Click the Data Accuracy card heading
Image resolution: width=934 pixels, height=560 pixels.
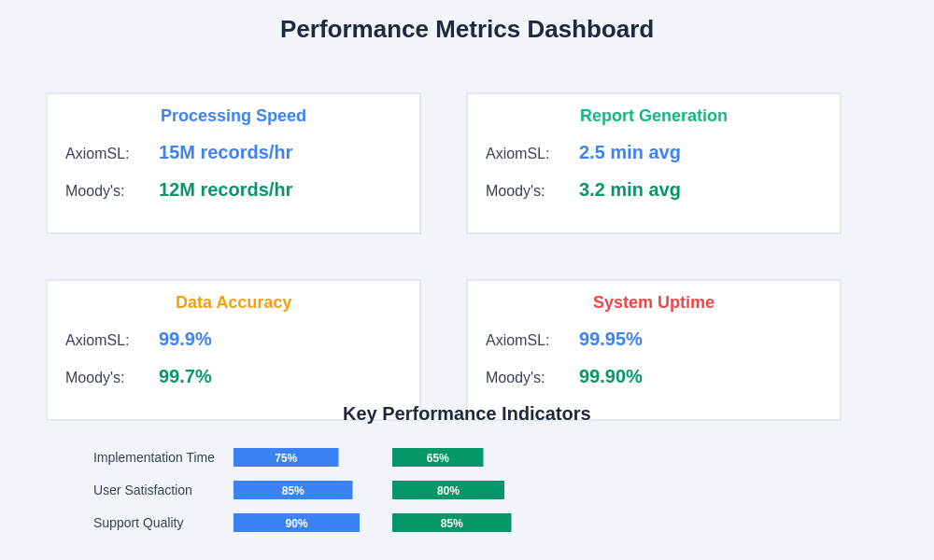click(233, 302)
